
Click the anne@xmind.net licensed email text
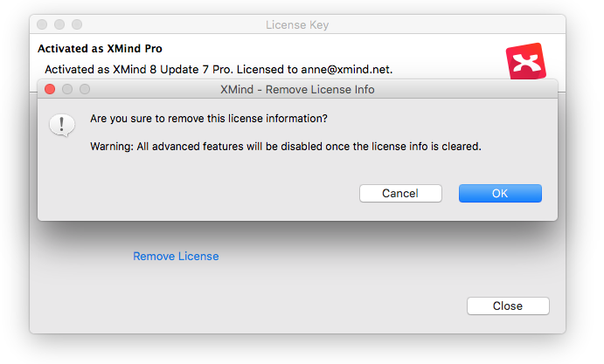pyautogui.click(x=346, y=70)
